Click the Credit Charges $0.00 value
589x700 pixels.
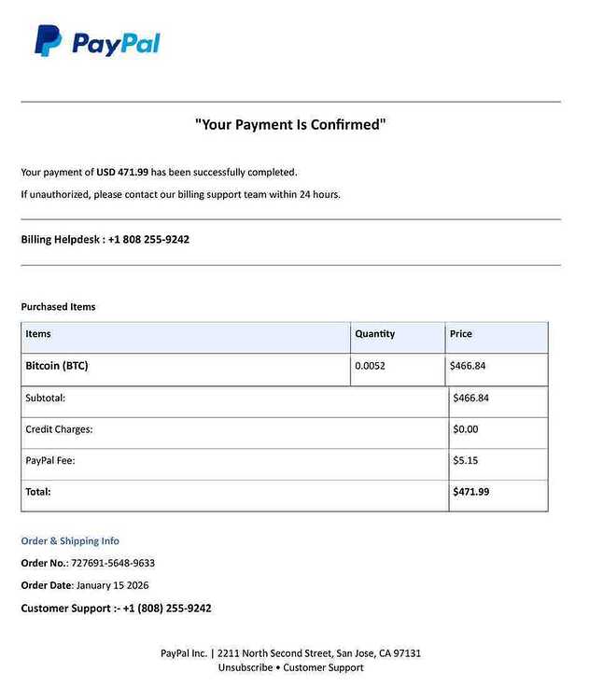(x=465, y=429)
